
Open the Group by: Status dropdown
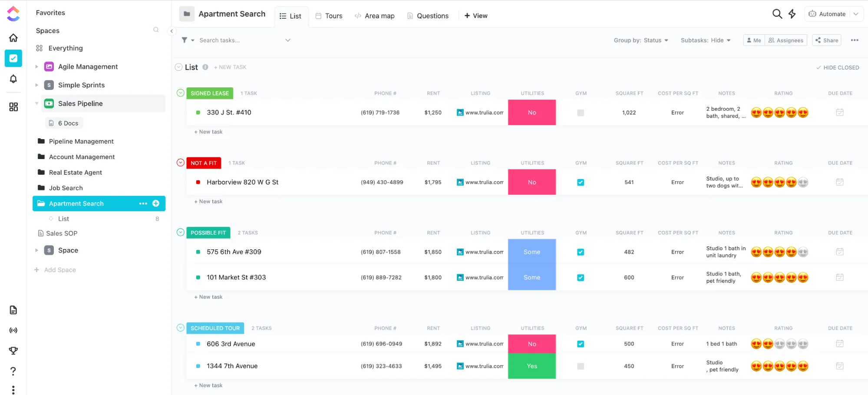pos(641,40)
